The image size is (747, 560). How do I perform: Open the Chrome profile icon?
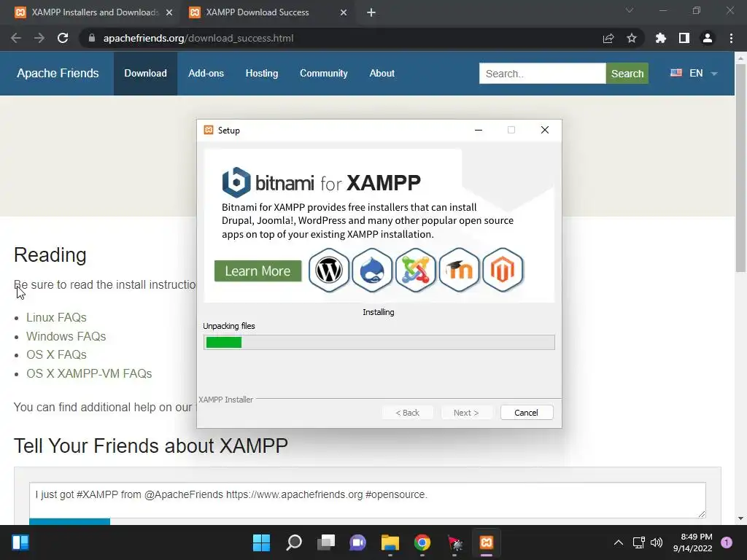(x=708, y=38)
